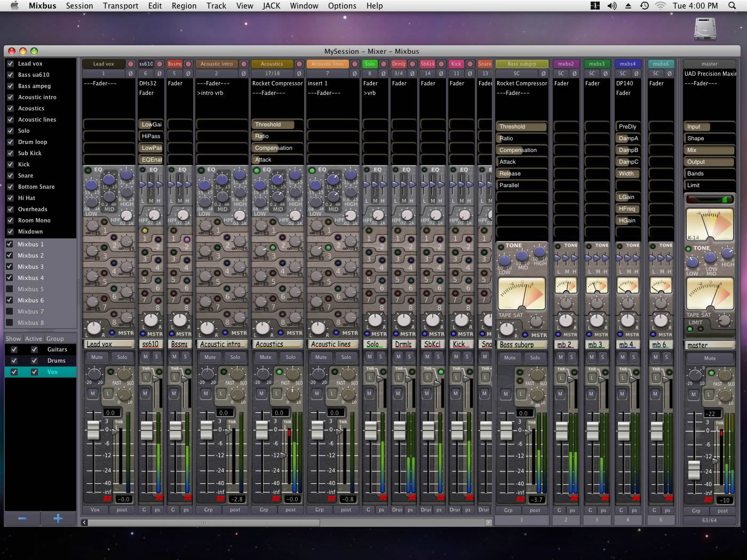The height and width of the screenshot is (560, 747).
Task: Open the Kick input selector labeled 11
Action: pyautogui.click(x=456, y=74)
